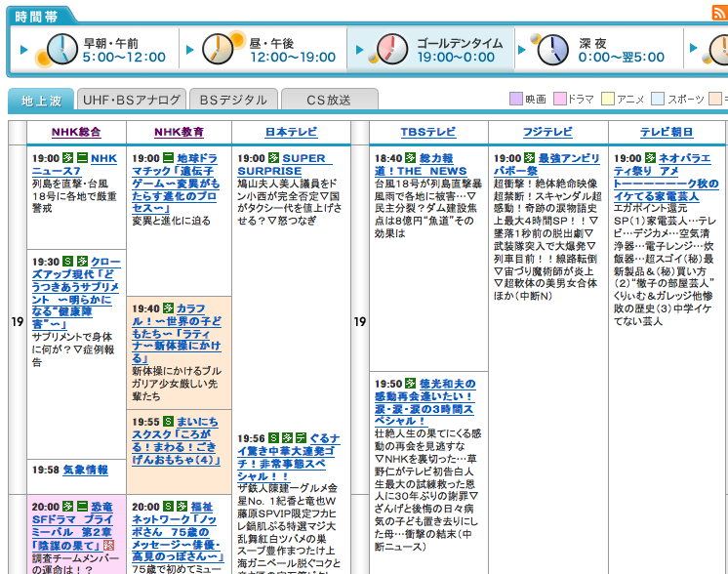
Task: Open 福祉ネットワーク program link
Action: pyautogui.click(x=178, y=532)
